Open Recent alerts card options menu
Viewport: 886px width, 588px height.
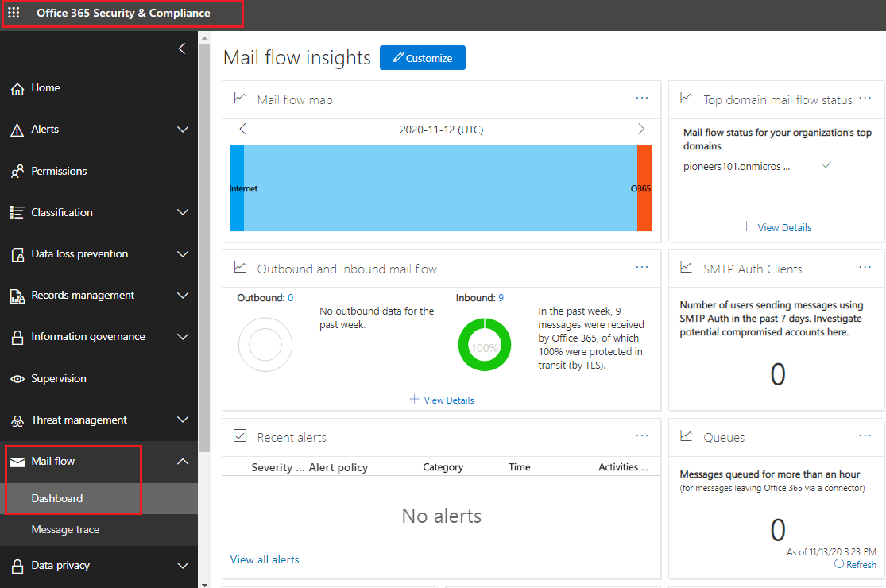point(642,435)
